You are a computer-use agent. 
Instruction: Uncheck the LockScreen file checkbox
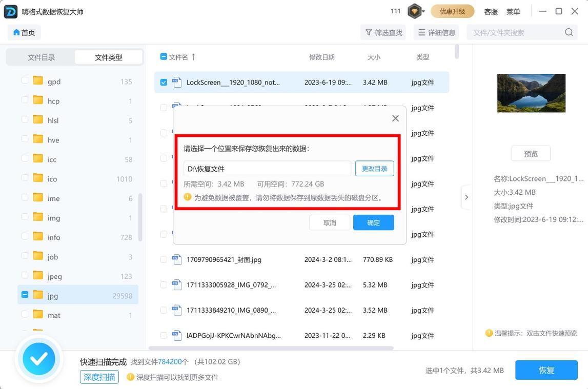[164, 82]
